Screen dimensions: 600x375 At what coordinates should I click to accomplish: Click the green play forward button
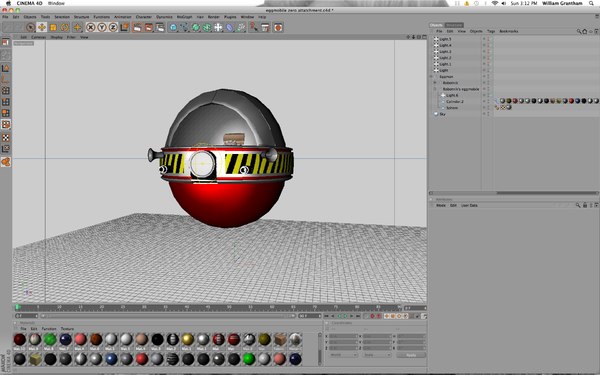click(x=345, y=316)
